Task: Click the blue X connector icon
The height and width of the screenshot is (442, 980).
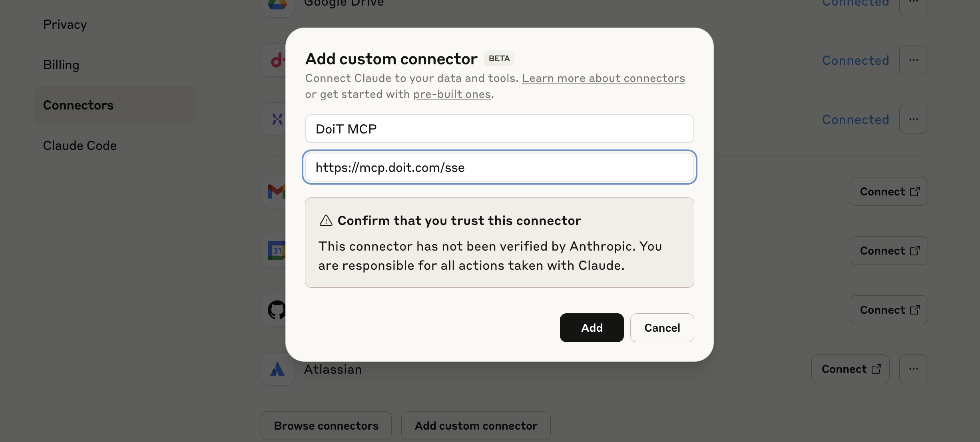Action: click(277, 119)
